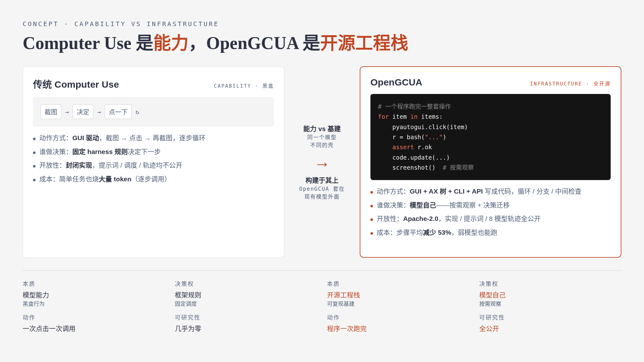The height and width of the screenshot is (362, 644).
Task: Click the loop refresh icon after 点一下
Action: [137, 112]
